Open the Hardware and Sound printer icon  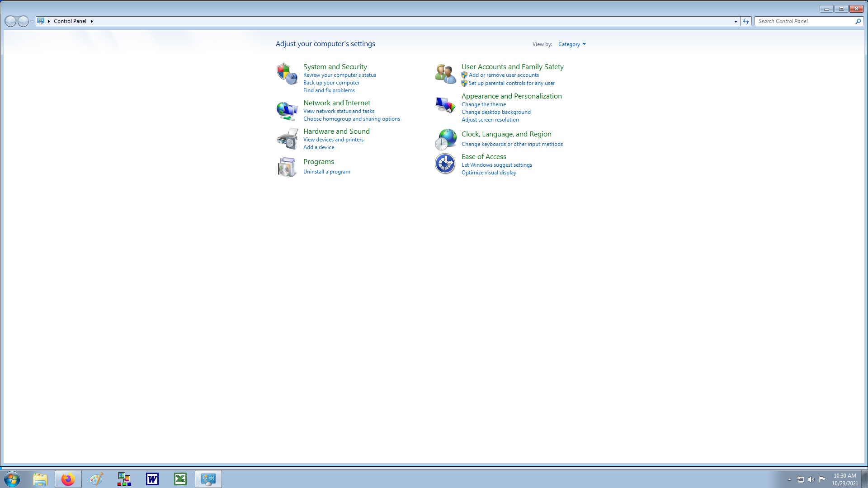[x=287, y=139]
